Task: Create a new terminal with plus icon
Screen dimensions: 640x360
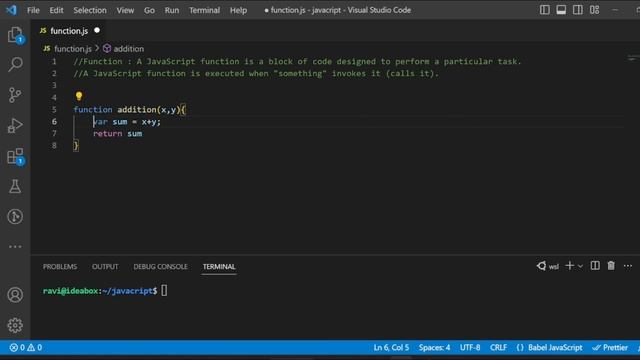Action: pos(569,266)
